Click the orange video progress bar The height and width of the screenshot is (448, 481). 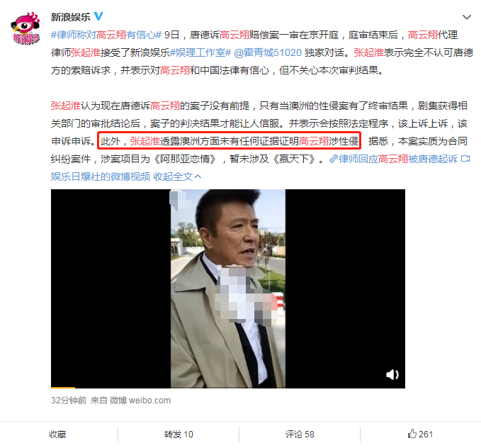63,388
